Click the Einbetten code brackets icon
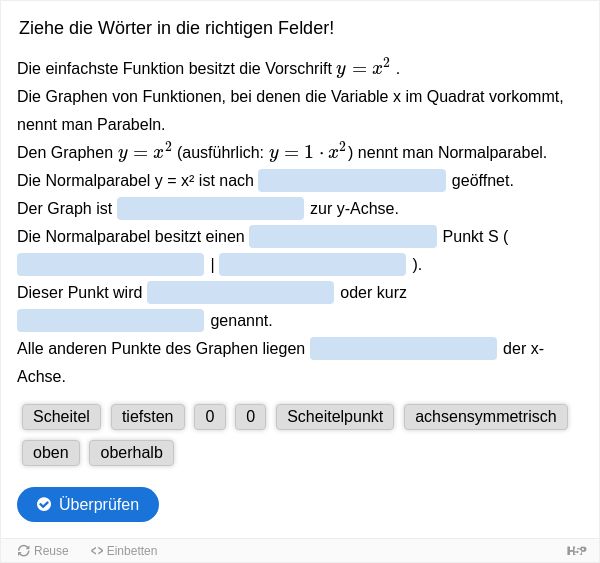The height and width of the screenshot is (563, 600). click(97, 551)
